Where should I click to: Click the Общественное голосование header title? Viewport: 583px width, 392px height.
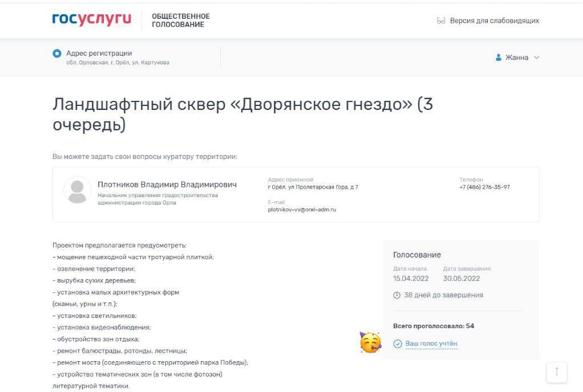[181, 21]
